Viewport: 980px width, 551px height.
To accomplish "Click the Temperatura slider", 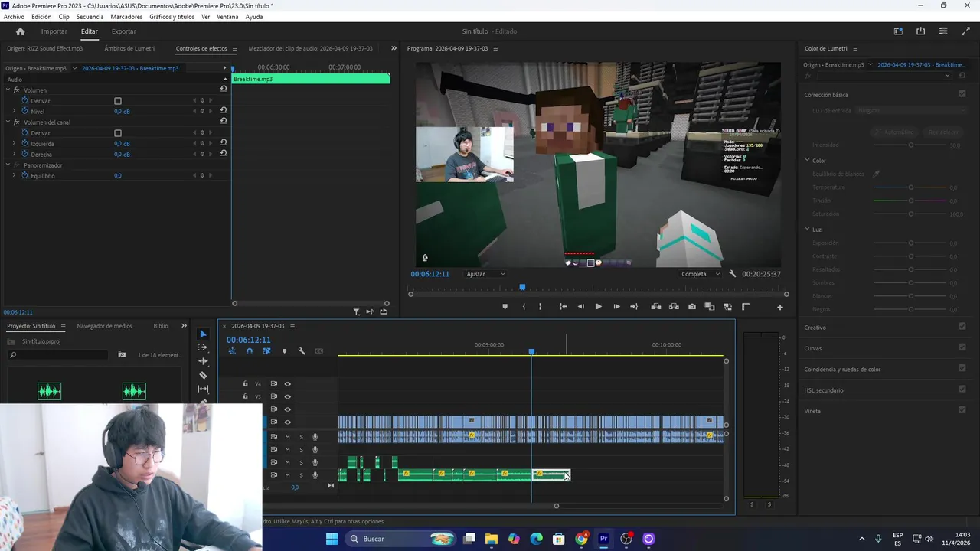I will 910,187.
